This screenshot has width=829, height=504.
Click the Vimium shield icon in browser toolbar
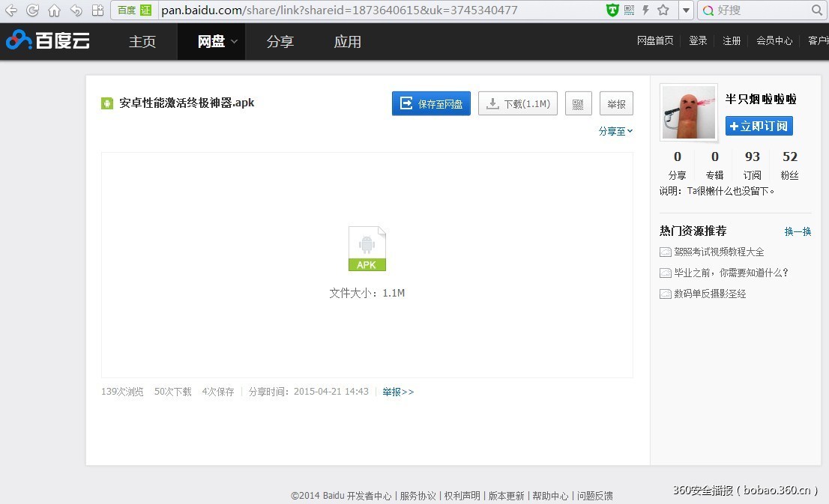(x=613, y=10)
